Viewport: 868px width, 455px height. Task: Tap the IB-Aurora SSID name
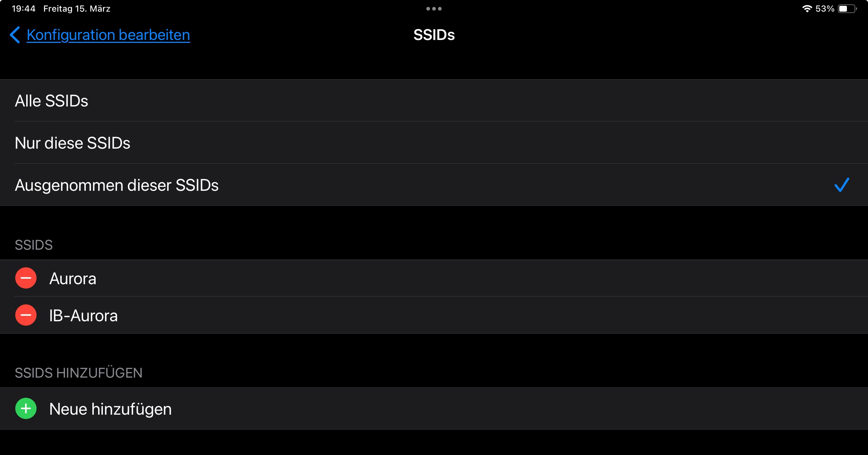tap(83, 315)
